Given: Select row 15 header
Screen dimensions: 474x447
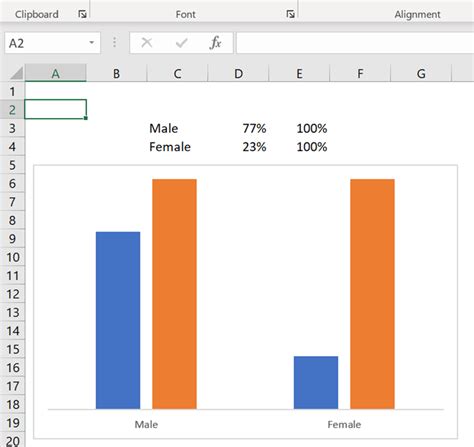Looking at the screenshot, I should click(x=12, y=349).
